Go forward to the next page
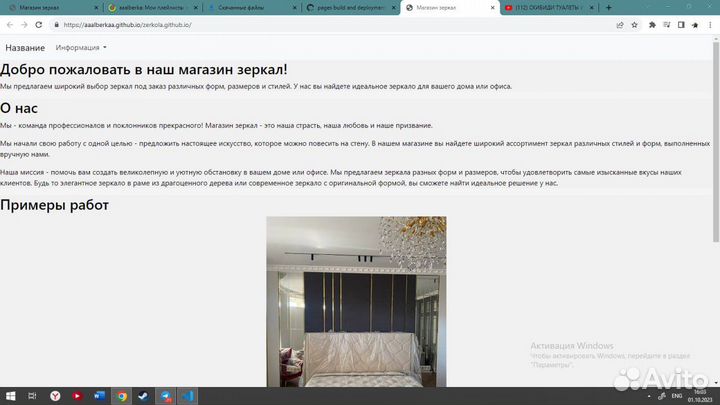 [24, 25]
